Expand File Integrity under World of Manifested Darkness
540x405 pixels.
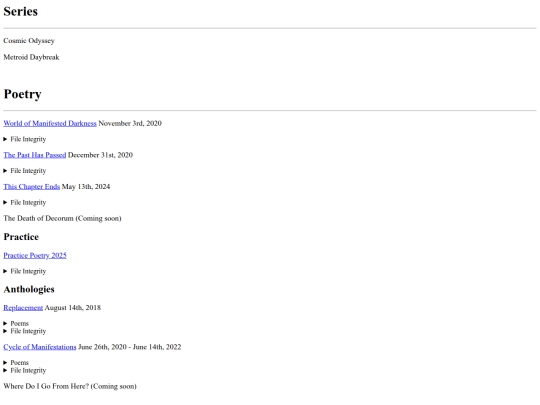(25, 139)
